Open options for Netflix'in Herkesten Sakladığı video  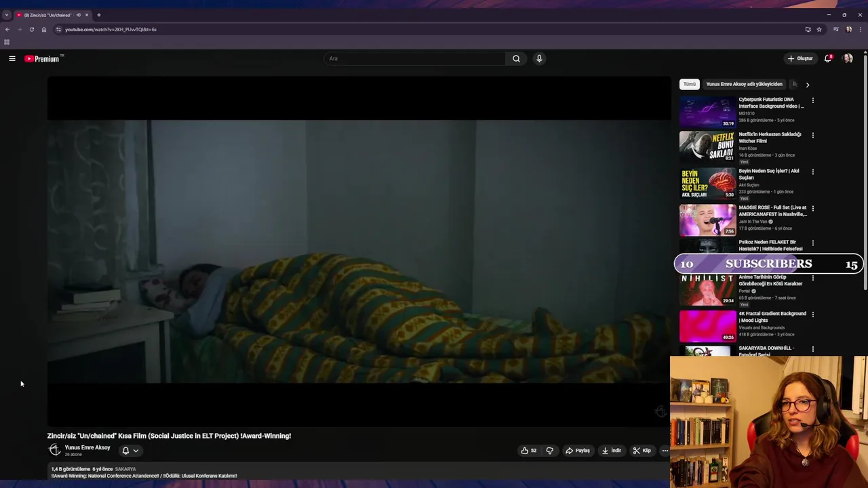coord(813,135)
